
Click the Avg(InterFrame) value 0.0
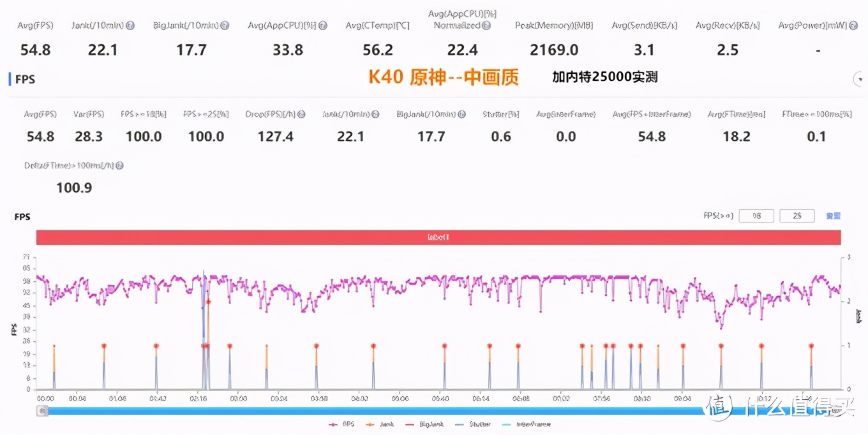click(565, 136)
